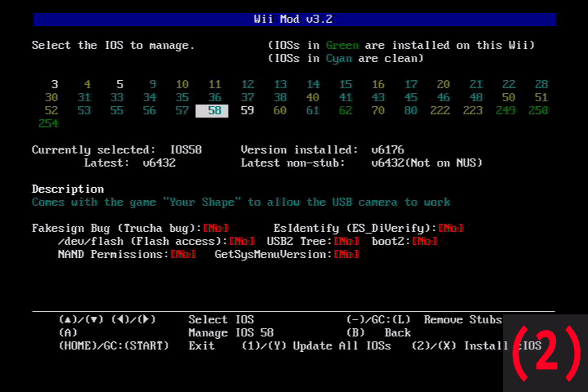Select green IOS 62 entry
588x392 pixels.
pos(345,111)
